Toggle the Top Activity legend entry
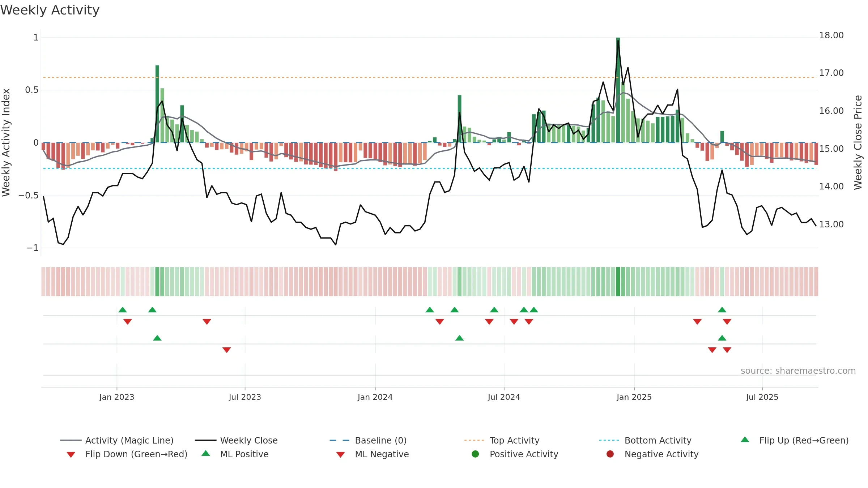The height and width of the screenshot is (488, 868). click(502, 440)
